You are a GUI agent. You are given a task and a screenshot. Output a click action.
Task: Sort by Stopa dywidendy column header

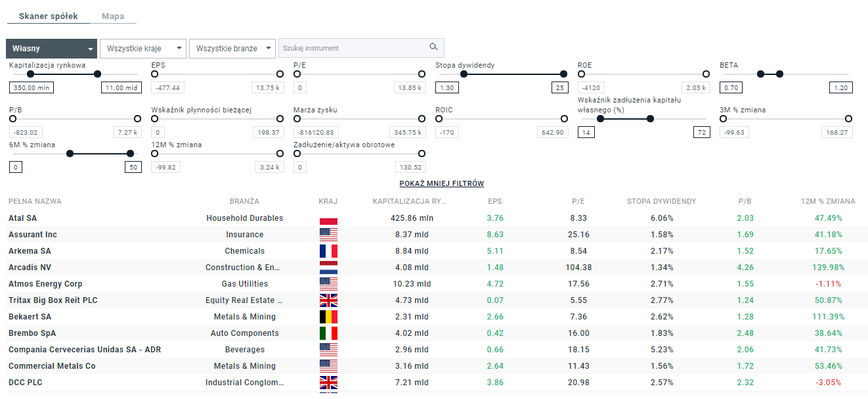661,201
